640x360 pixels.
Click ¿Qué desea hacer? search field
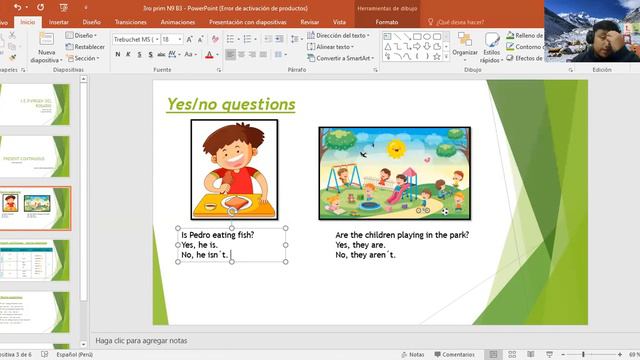[456, 22]
